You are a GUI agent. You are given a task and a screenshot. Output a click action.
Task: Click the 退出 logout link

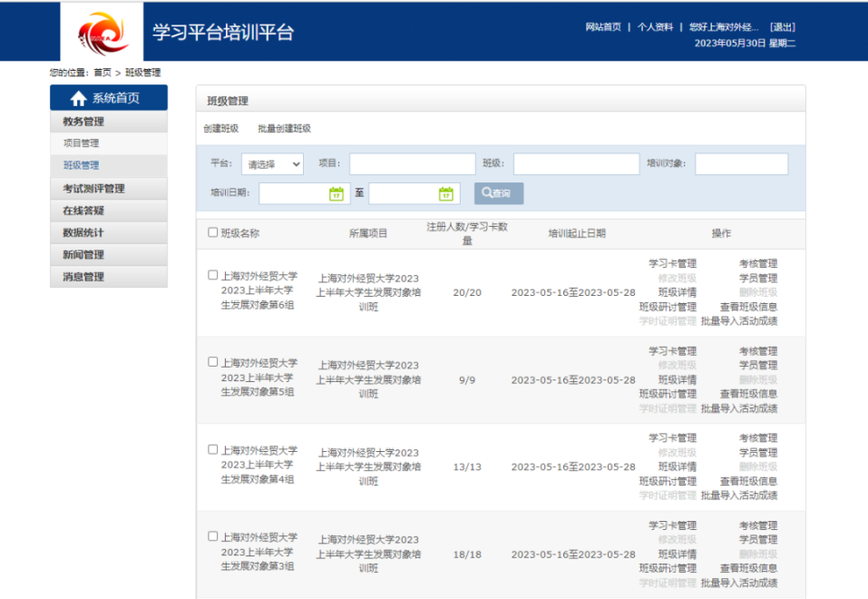tap(782, 27)
